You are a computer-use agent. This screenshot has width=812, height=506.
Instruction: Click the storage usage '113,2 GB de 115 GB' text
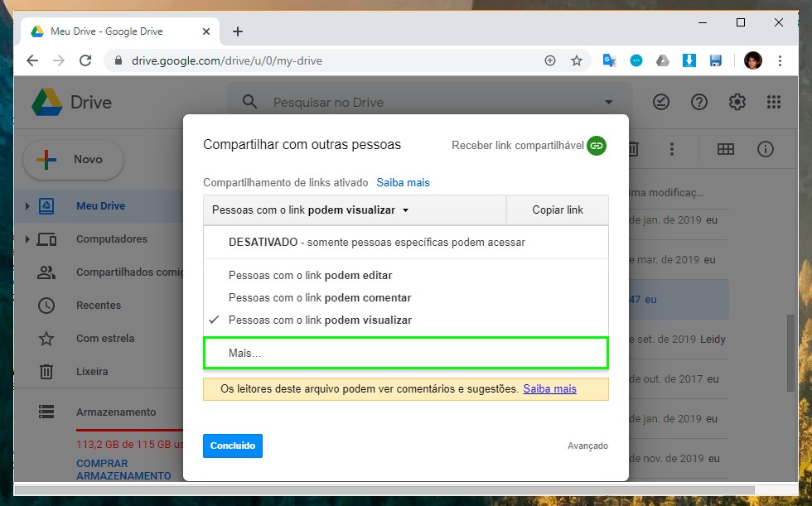click(129, 444)
